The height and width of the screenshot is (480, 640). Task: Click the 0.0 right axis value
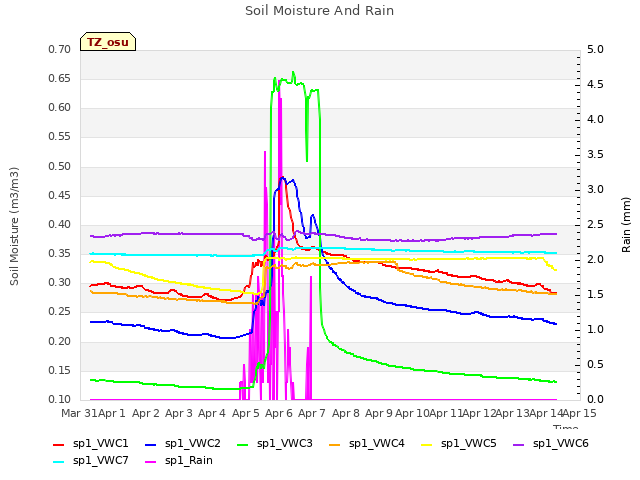[595, 399]
